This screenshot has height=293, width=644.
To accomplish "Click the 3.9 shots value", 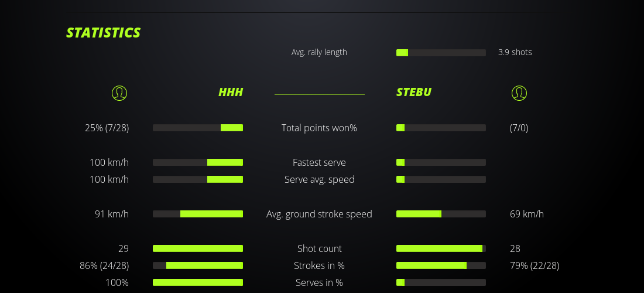I will click(515, 52).
